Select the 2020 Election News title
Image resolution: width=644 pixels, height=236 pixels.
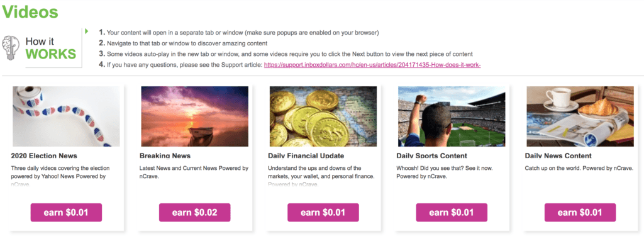click(x=44, y=156)
